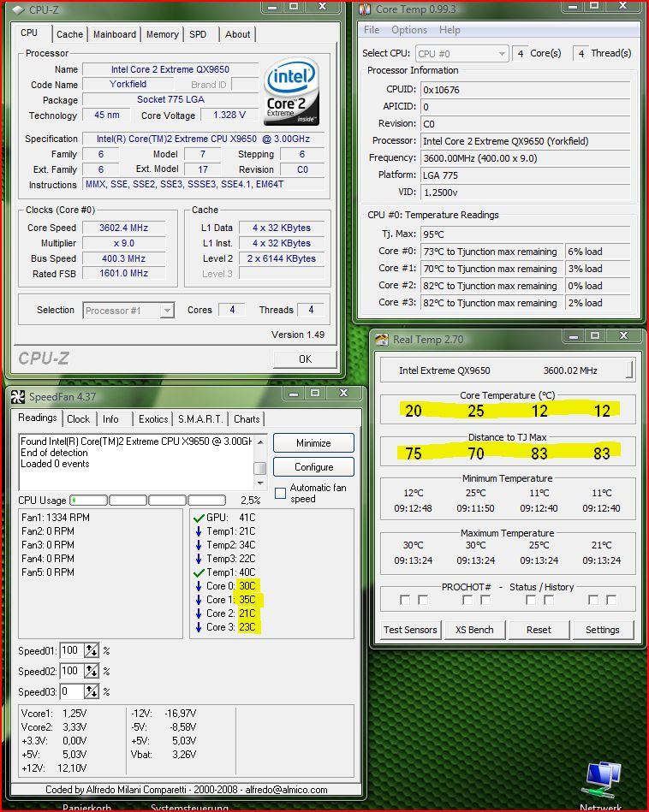The height and width of the screenshot is (812, 649).
Task: Click the fourth CPU Usage bar in SpeedFan
Action: [207, 500]
